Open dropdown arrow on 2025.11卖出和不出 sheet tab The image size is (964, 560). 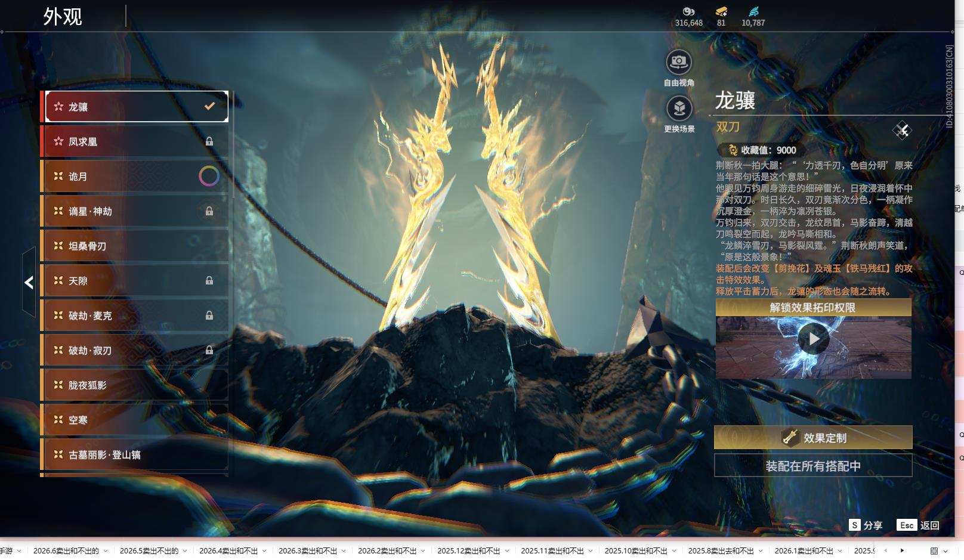pos(591,551)
